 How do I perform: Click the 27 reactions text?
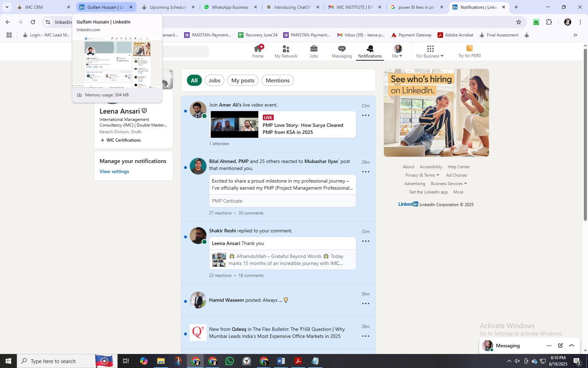click(220, 213)
